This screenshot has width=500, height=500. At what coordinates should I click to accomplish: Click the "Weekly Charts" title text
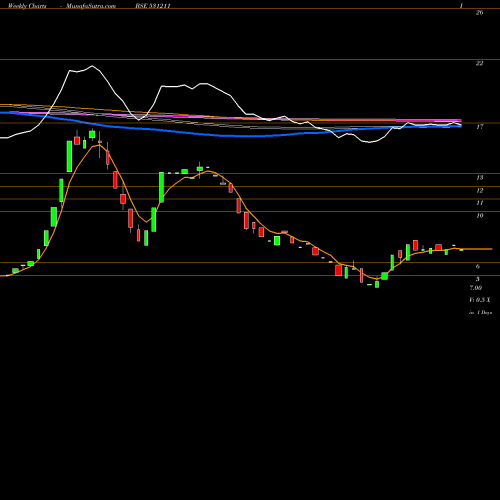(x=27, y=6)
